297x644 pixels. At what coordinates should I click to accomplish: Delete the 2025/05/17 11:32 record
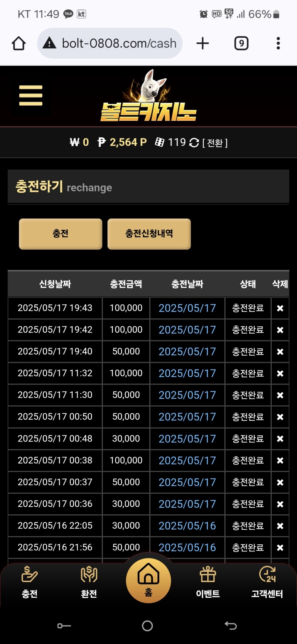click(x=280, y=373)
